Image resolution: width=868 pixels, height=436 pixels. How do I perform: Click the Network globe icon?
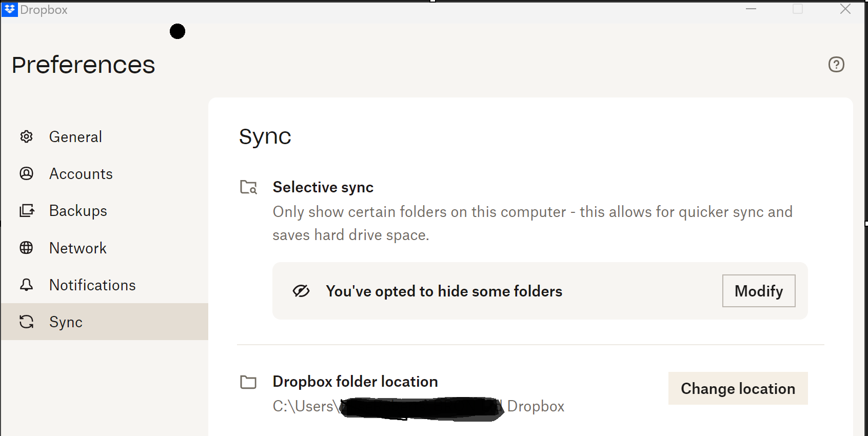26,248
